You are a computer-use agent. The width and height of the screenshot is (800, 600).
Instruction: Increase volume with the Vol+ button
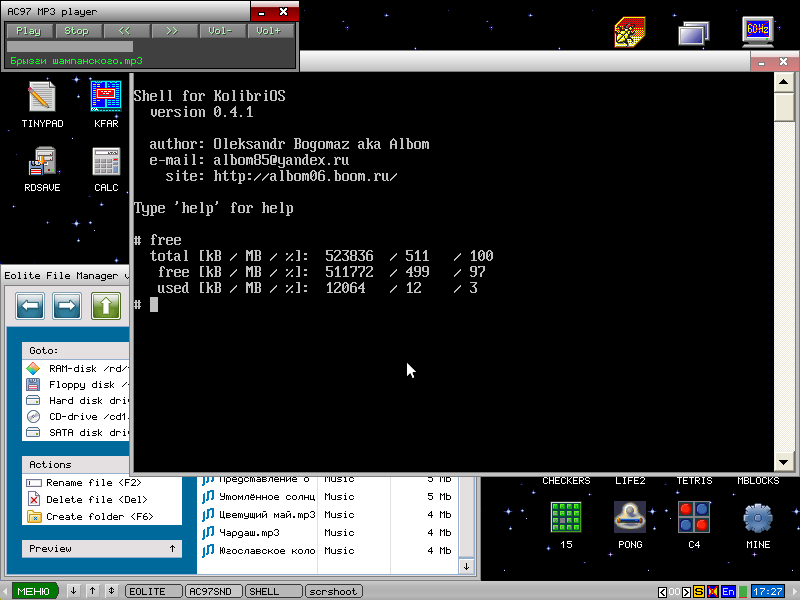(268, 31)
